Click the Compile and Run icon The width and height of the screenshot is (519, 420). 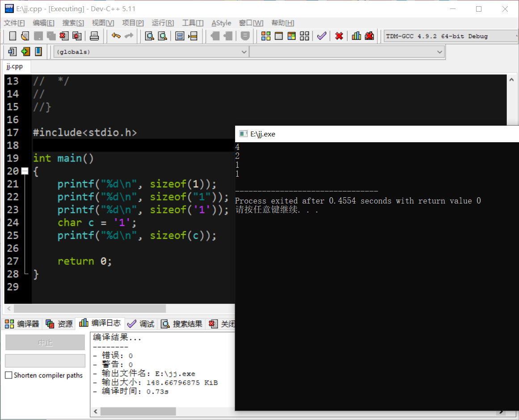point(291,36)
